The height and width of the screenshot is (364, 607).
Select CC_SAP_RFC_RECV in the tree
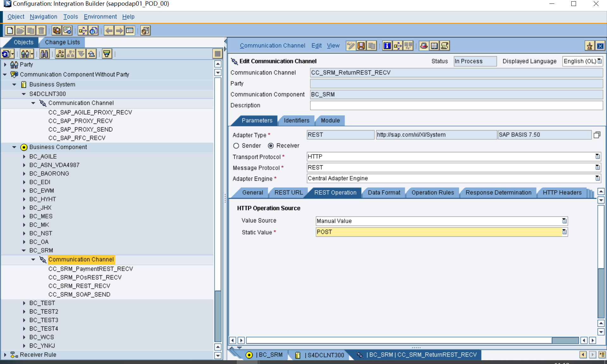point(77,138)
